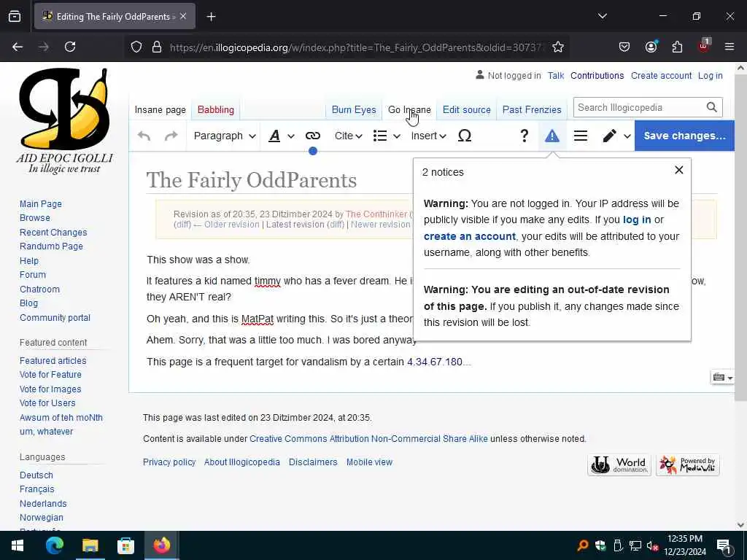Click the Deutsch language link

click(x=36, y=475)
